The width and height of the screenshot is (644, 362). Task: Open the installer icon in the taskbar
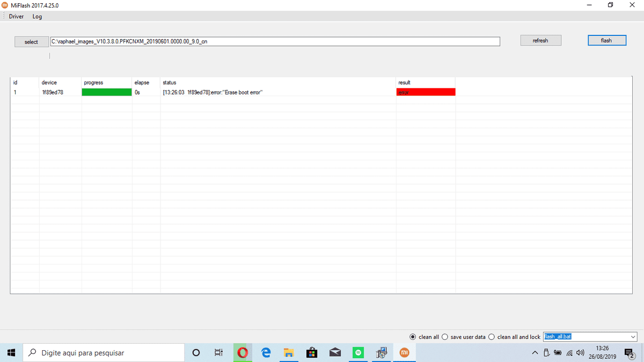tap(382, 352)
